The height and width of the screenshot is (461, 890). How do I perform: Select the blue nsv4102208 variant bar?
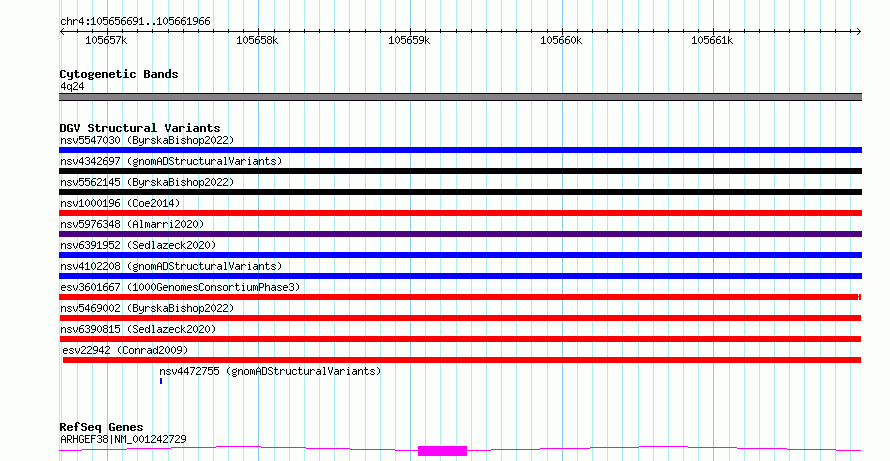click(x=460, y=276)
